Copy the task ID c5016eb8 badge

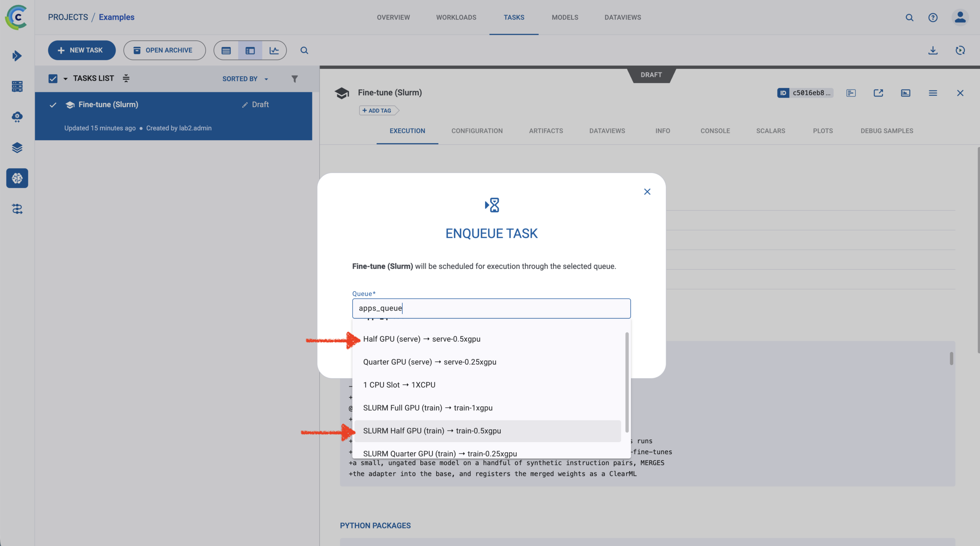805,93
